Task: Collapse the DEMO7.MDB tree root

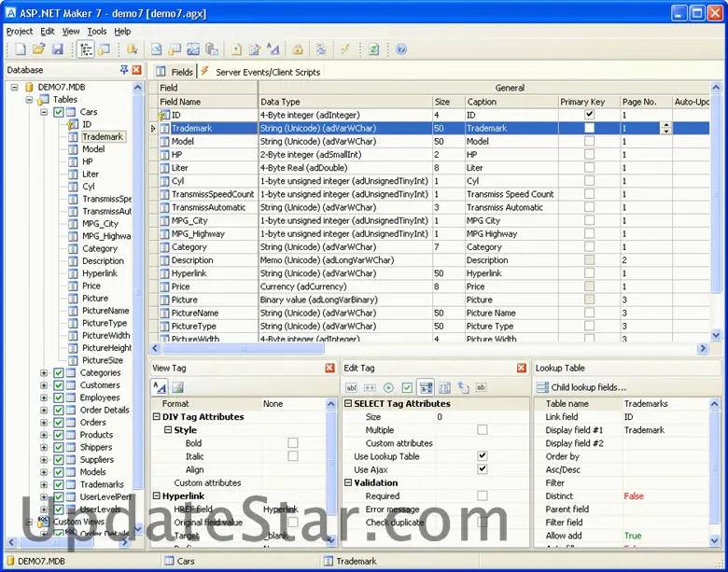Action: 14,87
